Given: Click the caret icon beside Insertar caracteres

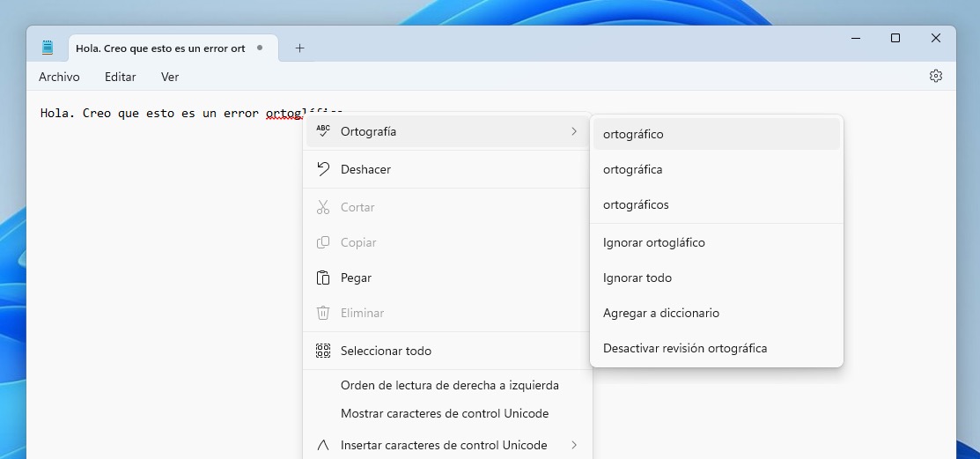Looking at the screenshot, I should (x=323, y=445).
